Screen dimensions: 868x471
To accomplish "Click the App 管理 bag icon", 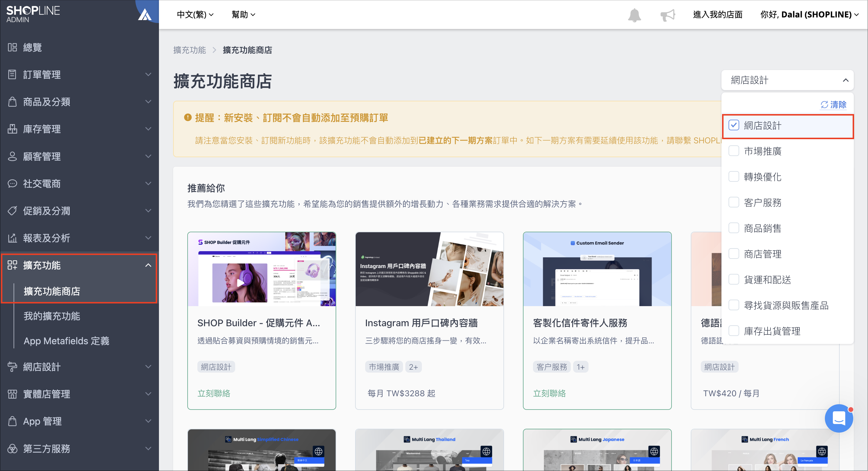I will coord(12,421).
